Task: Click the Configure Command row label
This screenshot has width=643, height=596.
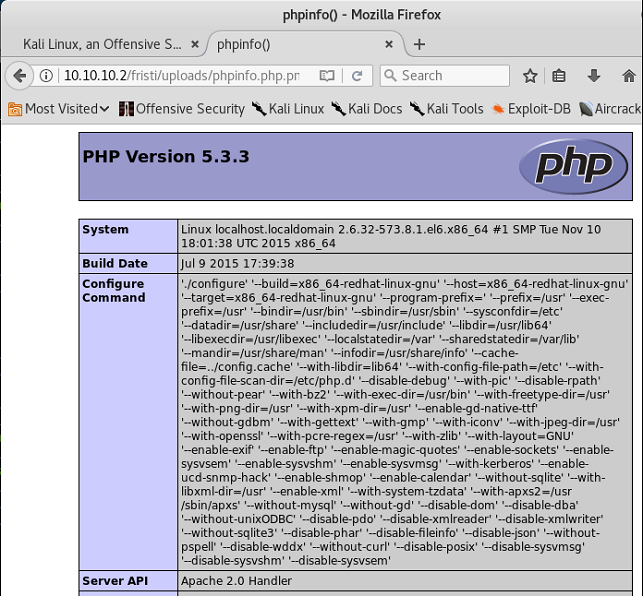Action: point(114,290)
